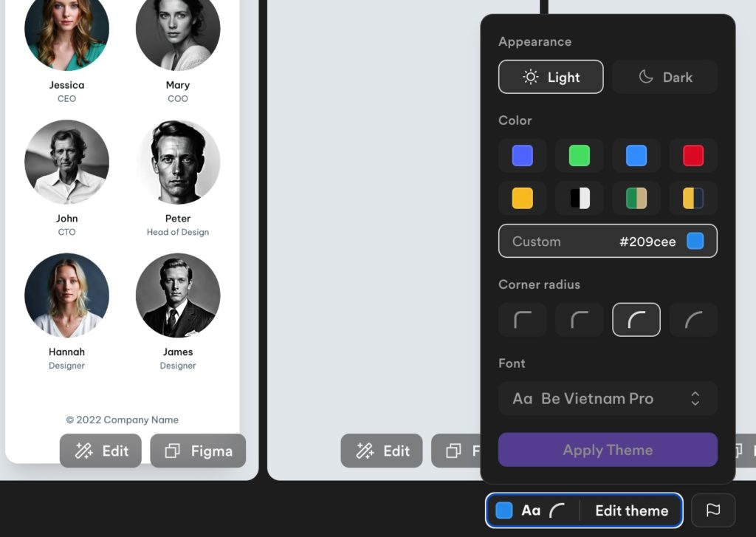
Task: Click Edit button on the middle screen
Action: click(382, 451)
